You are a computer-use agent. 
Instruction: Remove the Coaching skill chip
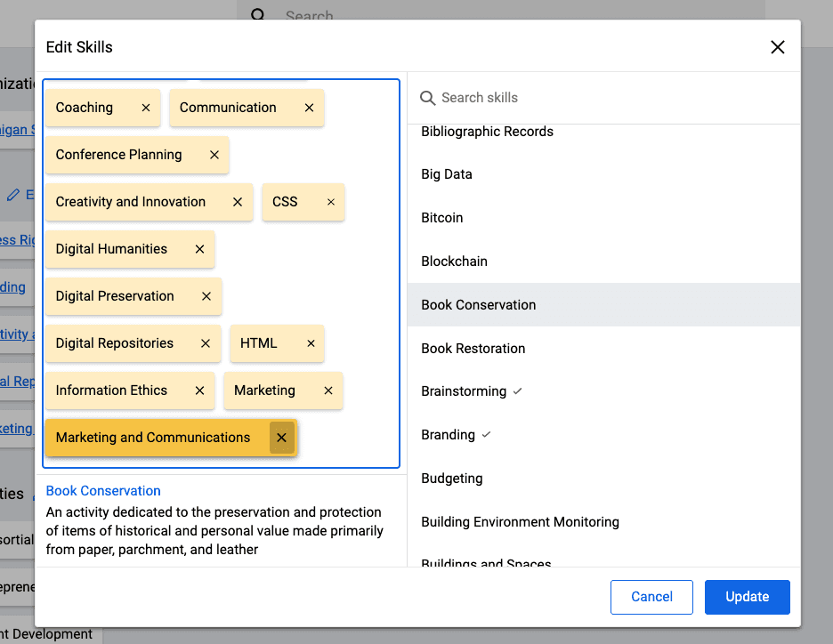pos(146,108)
